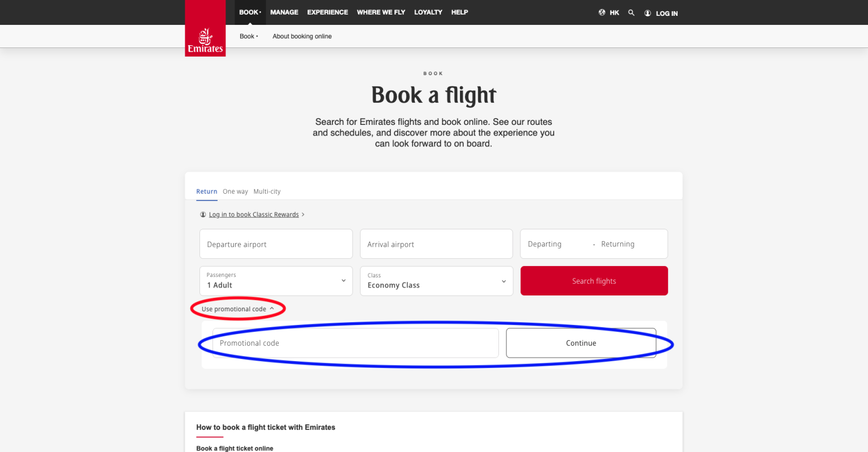Select the Return trip option
Screen dimensions: 868x452
pyautogui.click(x=206, y=191)
